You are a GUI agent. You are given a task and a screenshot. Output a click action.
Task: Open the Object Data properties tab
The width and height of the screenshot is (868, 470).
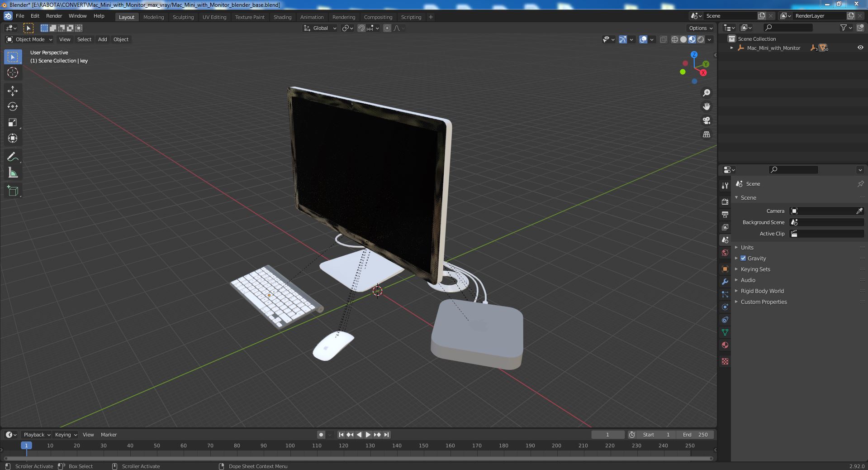(725, 332)
